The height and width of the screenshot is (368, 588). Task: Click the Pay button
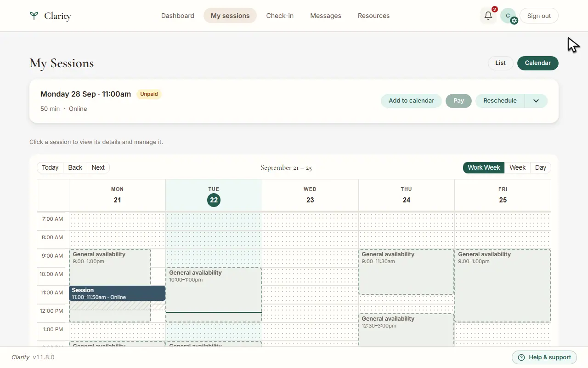coord(458,101)
